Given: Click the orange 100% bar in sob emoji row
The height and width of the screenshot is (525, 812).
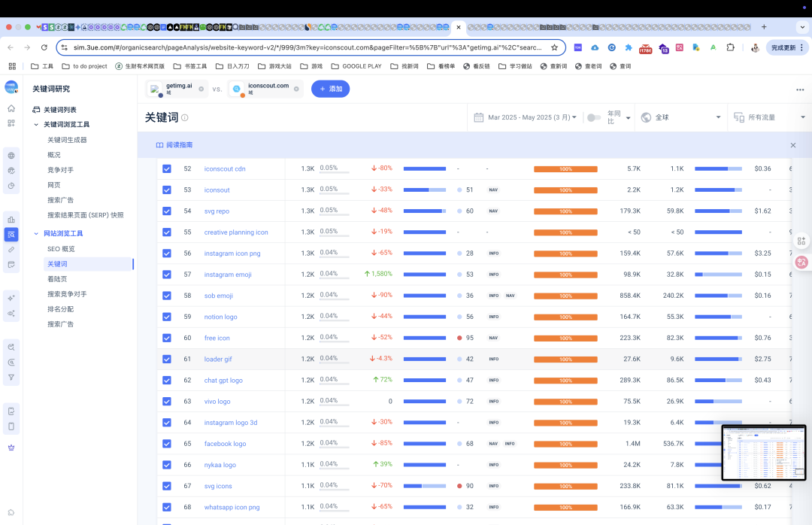Looking at the screenshot, I should click(565, 296).
